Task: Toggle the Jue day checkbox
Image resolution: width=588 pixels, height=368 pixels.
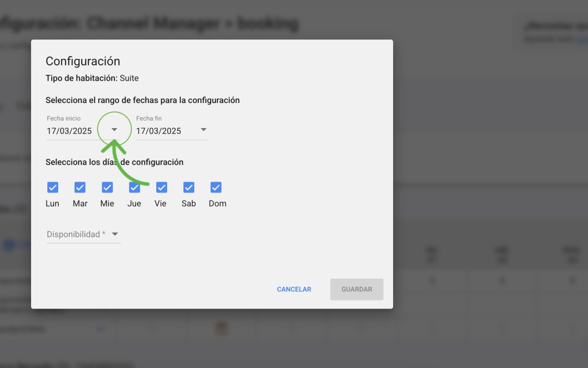Action: pos(134,187)
